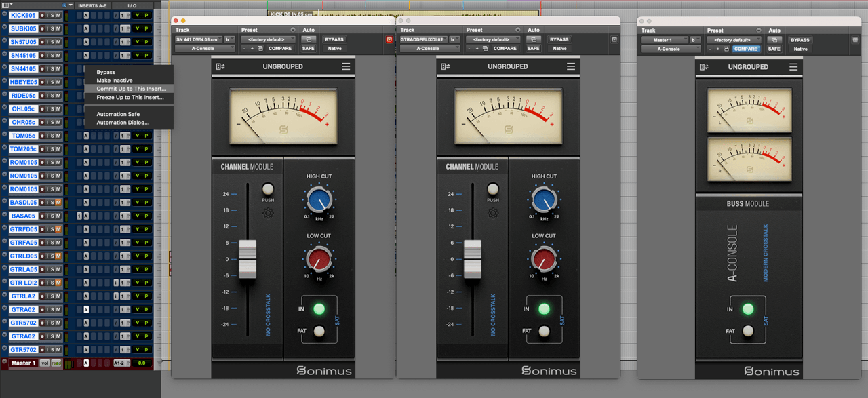Choose Commit Up to This Insert
868x398 pixels.
(x=131, y=89)
